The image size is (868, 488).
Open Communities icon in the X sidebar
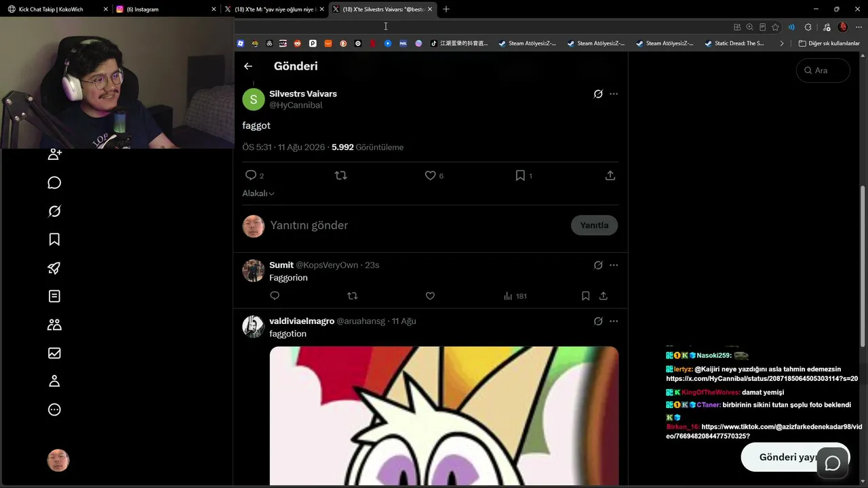(55, 325)
